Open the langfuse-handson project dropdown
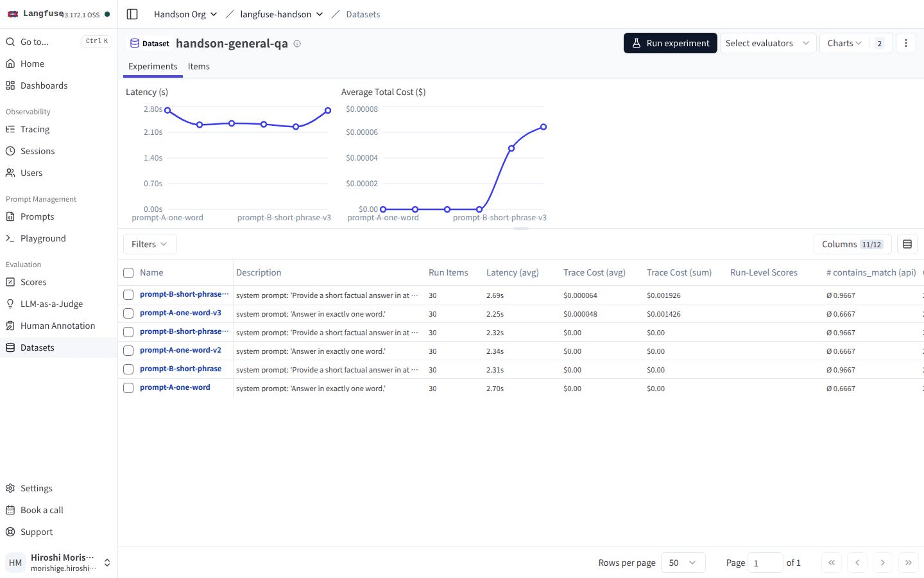The image size is (924, 578). (x=281, y=14)
